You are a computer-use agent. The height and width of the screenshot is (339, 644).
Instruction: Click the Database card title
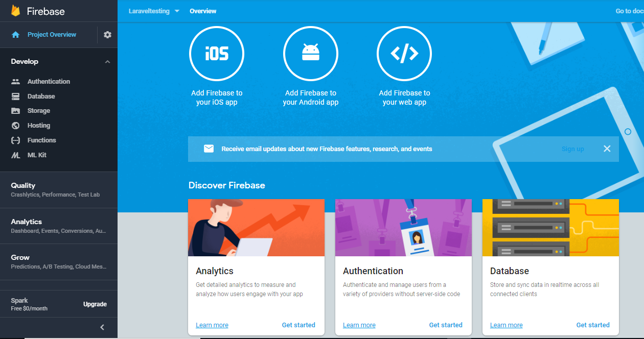pos(510,271)
